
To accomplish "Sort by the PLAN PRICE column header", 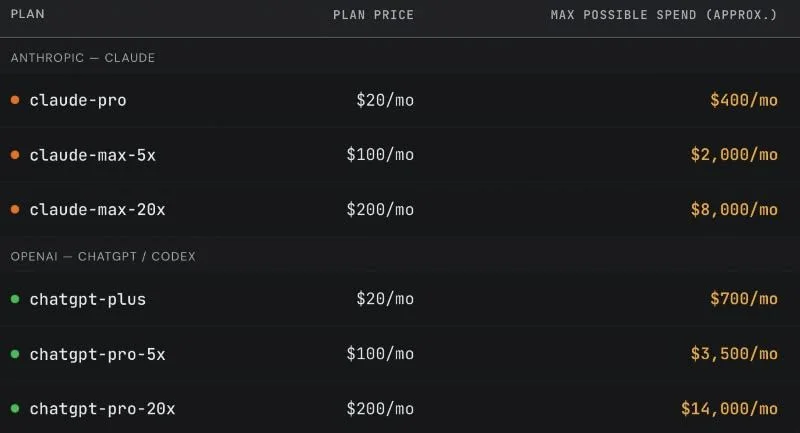I will click(373, 15).
